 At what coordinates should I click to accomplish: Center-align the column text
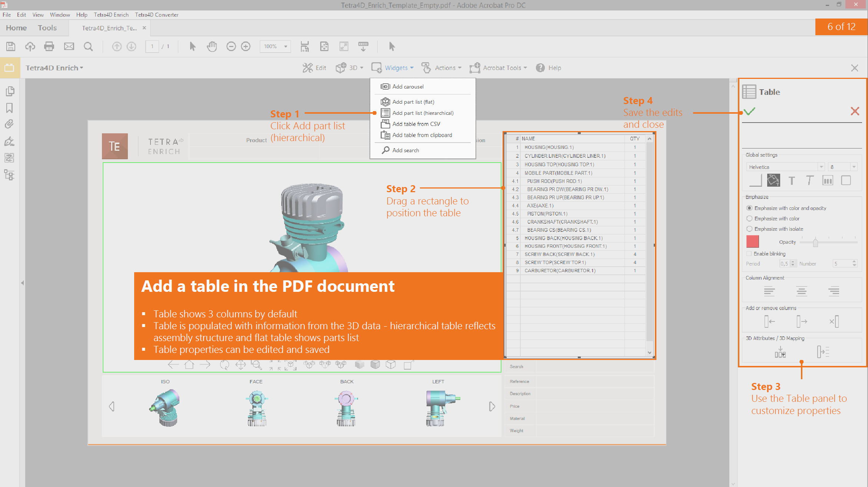pyautogui.click(x=802, y=291)
